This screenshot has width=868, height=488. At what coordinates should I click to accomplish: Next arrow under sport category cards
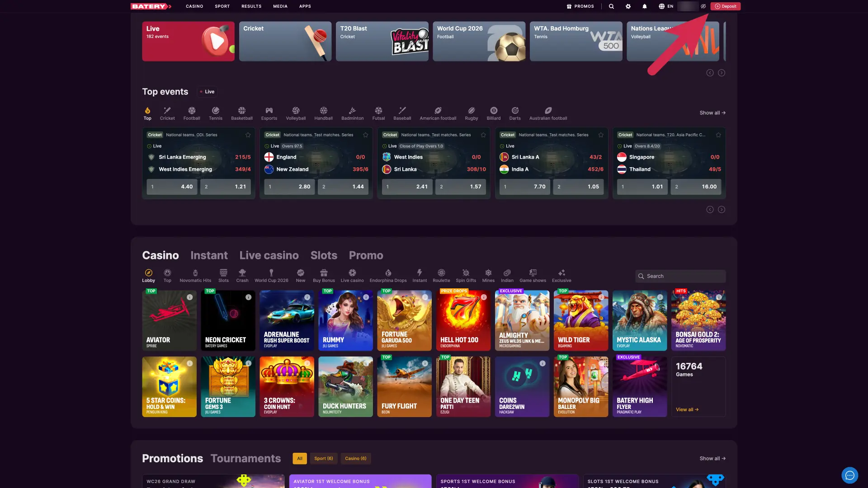(x=722, y=73)
